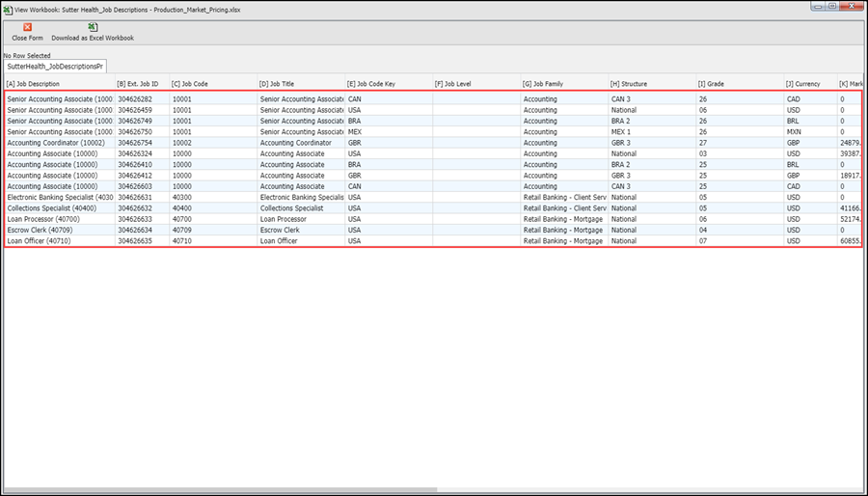
Task: Click Job Code cell 40300
Action: click(213, 197)
